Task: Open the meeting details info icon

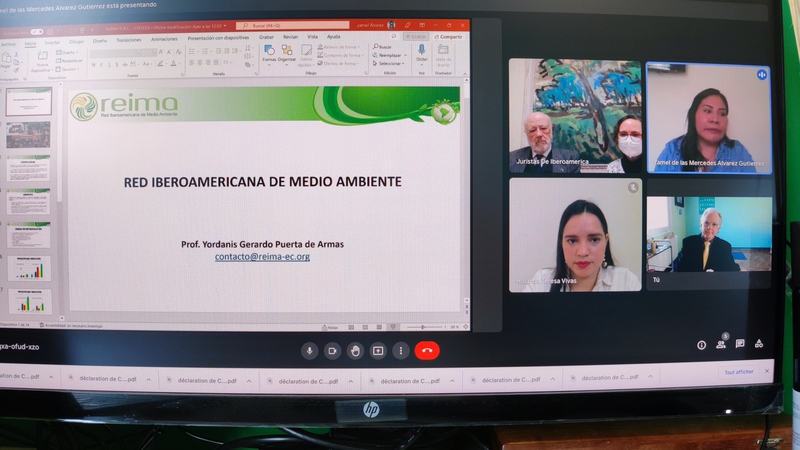Action: point(701,345)
